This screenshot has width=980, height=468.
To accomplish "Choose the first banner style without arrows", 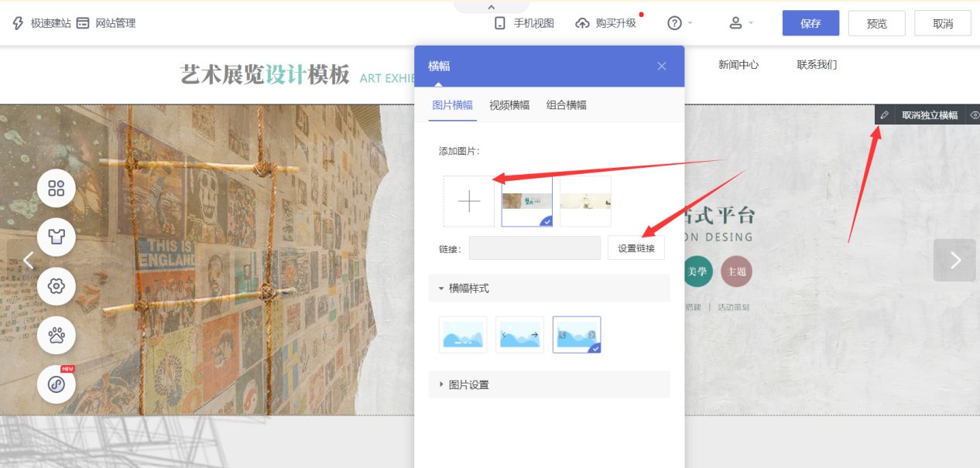I will [463, 335].
